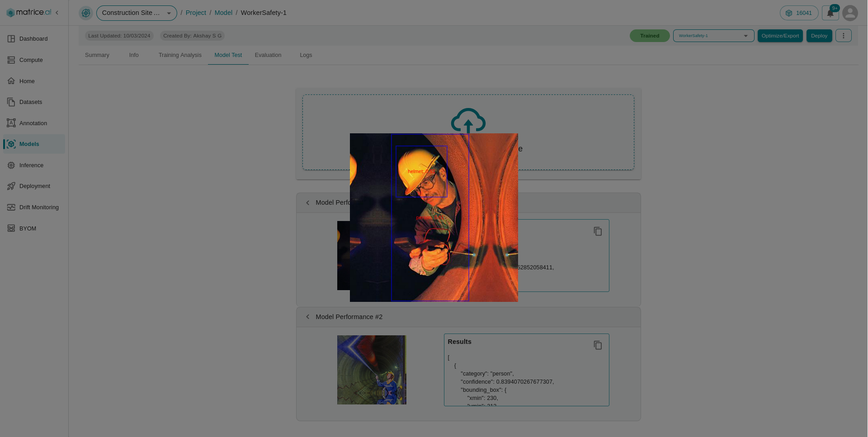Image resolution: width=868 pixels, height=437 pixels.
Task: Click the Last Updated 10/03/2024 chip
Action: (119, 36)
